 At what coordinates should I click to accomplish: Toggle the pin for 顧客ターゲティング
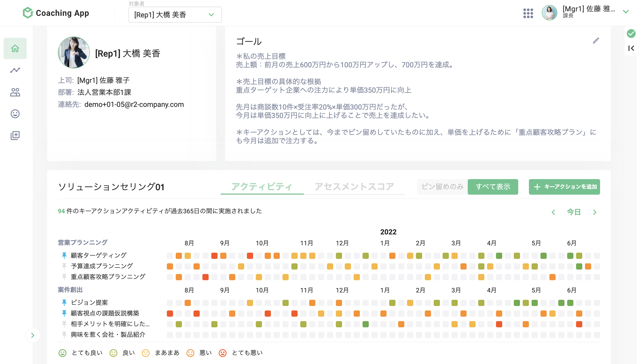click(x=64, y=255)
